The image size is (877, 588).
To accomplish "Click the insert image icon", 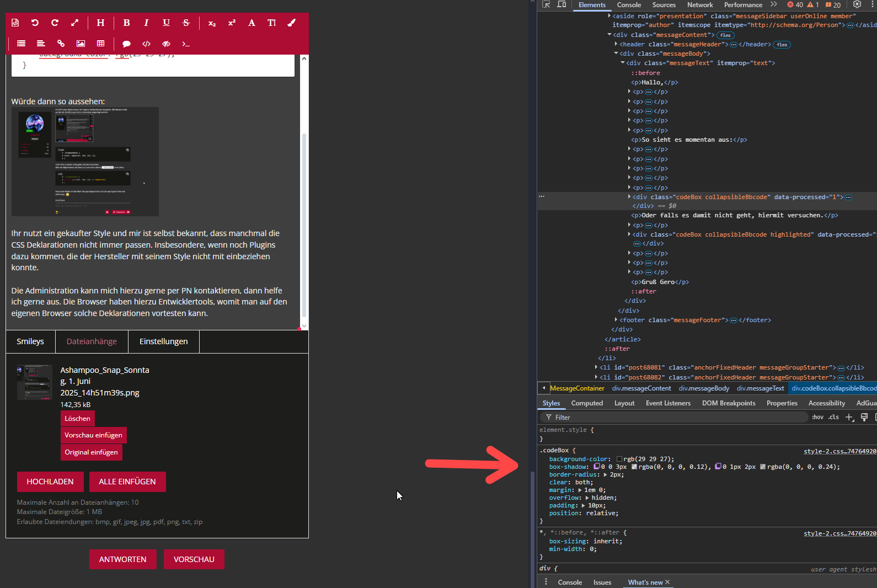I will coord(81,44).
